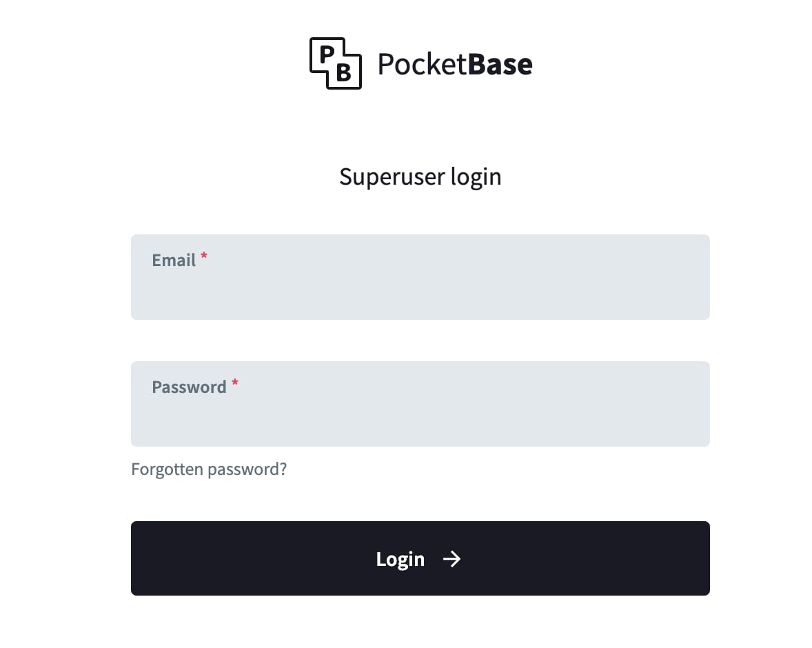Click the B letter in the logo mark

345,74
